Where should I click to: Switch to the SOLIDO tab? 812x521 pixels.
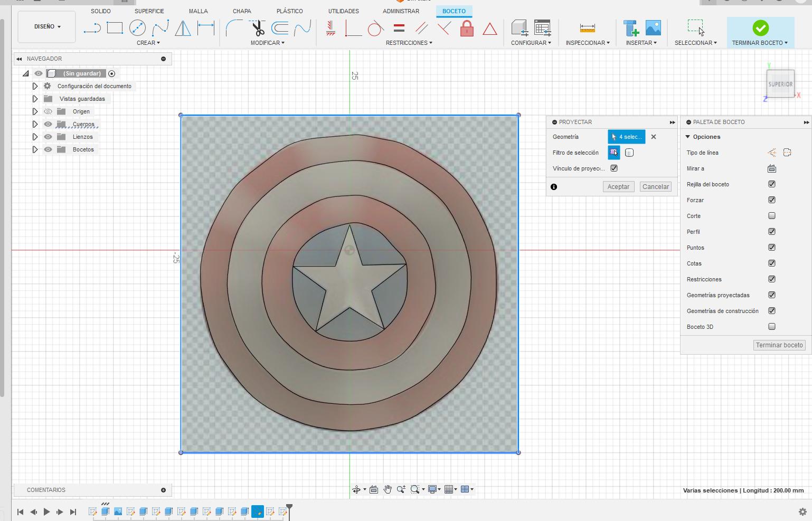(x=100, y=11)
